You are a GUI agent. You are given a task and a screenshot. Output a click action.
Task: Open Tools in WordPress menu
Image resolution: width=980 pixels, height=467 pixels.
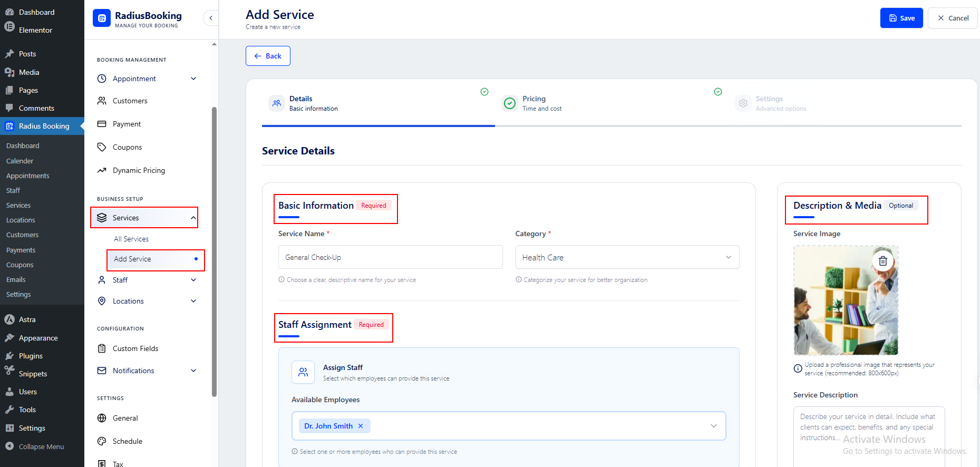pos(27,410)
